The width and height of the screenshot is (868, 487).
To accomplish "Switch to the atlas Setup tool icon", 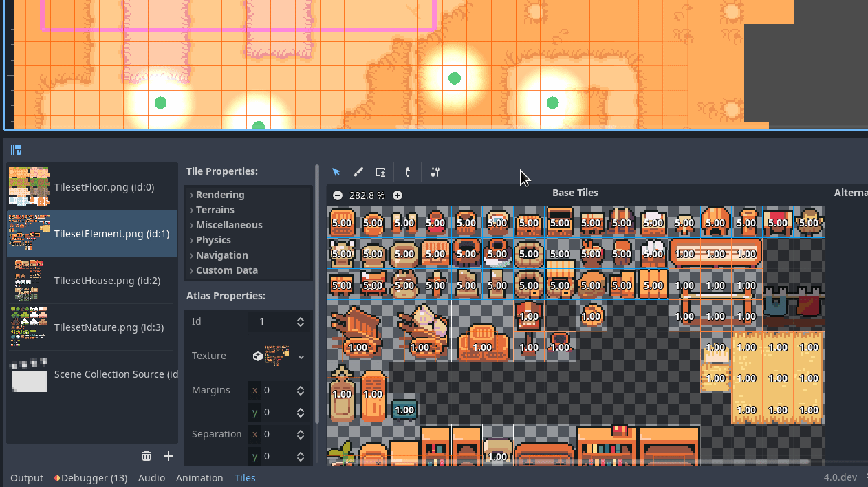I will [x=380, y=172].
